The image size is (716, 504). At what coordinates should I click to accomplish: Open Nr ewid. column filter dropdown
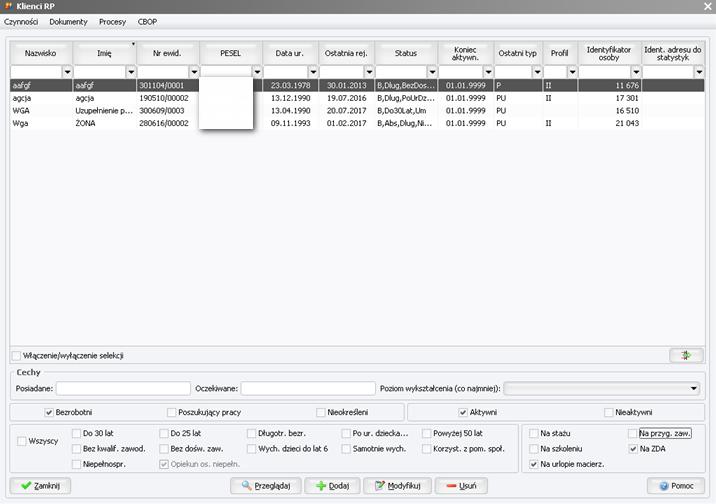tap(194, 72)
